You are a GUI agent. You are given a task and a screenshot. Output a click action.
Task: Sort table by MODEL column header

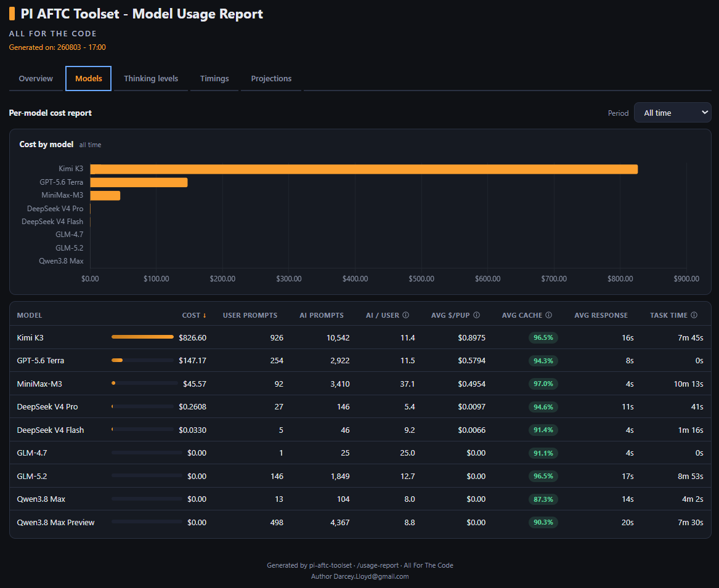pyautogui.click(x=30, y=315)
